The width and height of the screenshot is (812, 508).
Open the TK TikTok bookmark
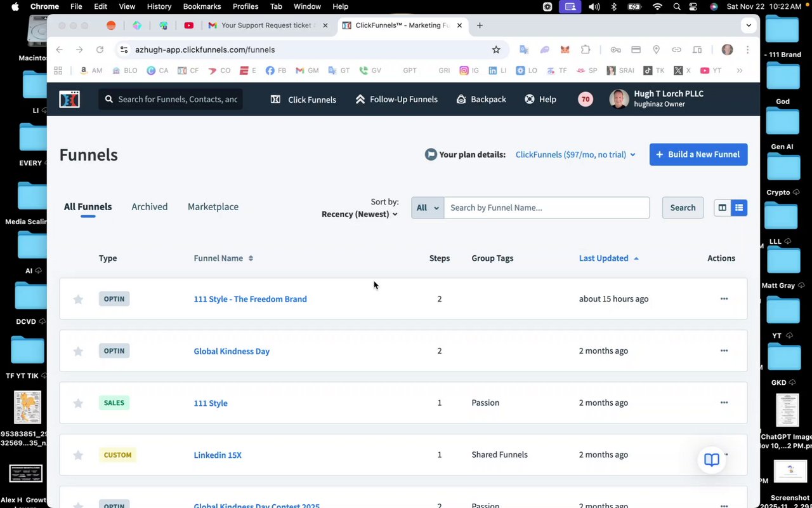pyautogui.click(x=654, y=70)
